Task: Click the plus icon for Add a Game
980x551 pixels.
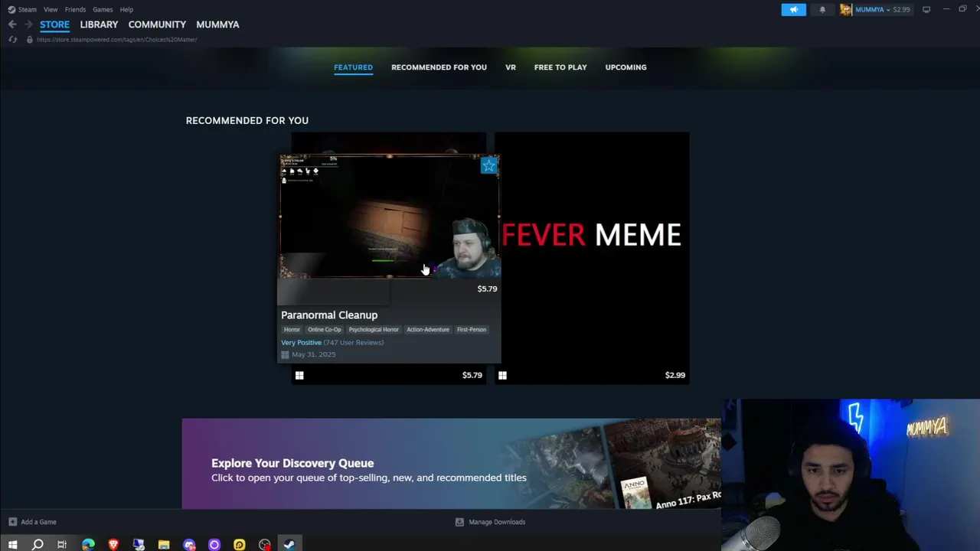Action: 12,522
